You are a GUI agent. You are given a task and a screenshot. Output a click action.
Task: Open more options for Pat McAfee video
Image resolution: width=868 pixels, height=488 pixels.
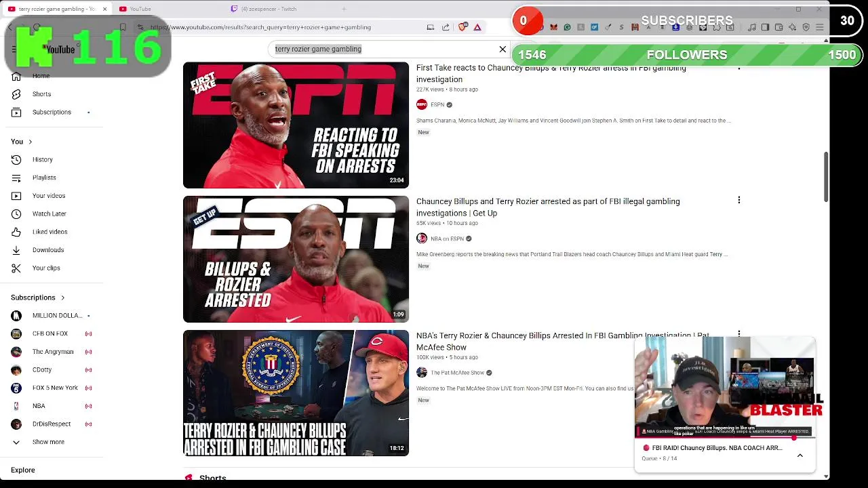tap(738, 334)
